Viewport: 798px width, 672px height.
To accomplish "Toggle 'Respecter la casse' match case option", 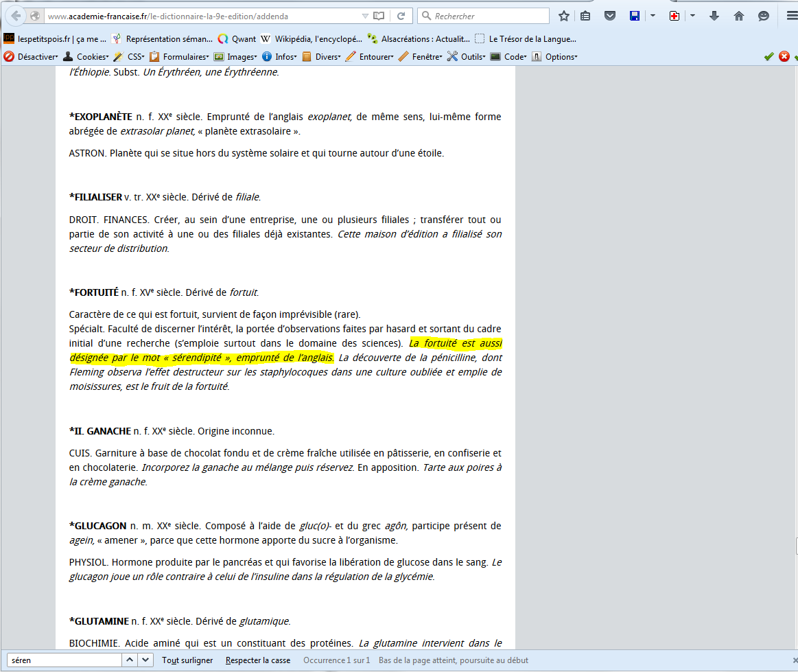I will coord(257,660).
